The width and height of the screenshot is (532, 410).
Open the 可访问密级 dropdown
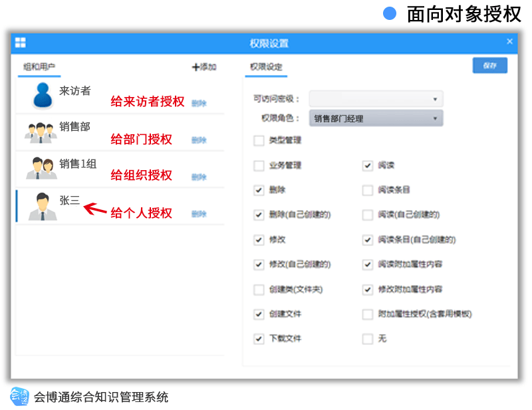[376, 99]
